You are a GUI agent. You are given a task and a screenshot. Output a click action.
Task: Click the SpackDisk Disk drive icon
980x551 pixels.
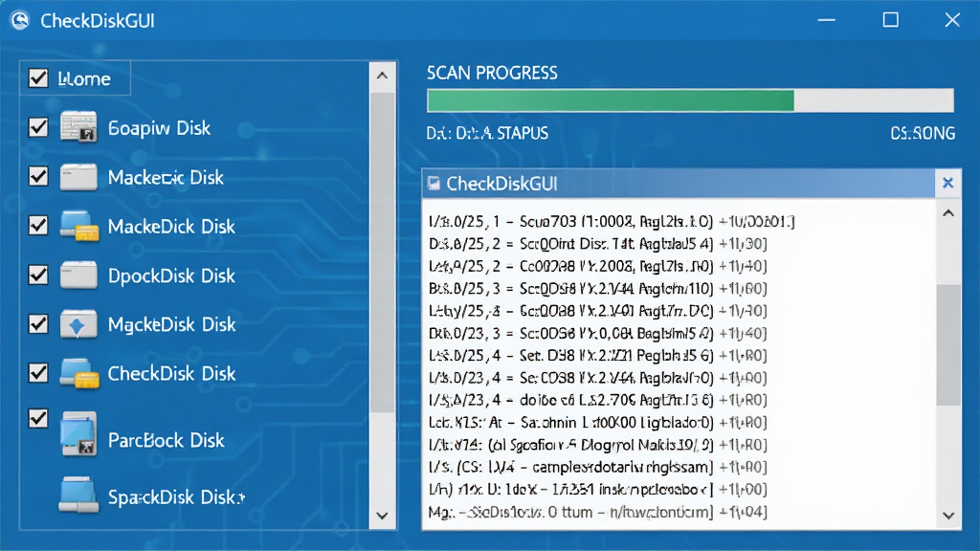pyautogui.click(x=78, y=495)
